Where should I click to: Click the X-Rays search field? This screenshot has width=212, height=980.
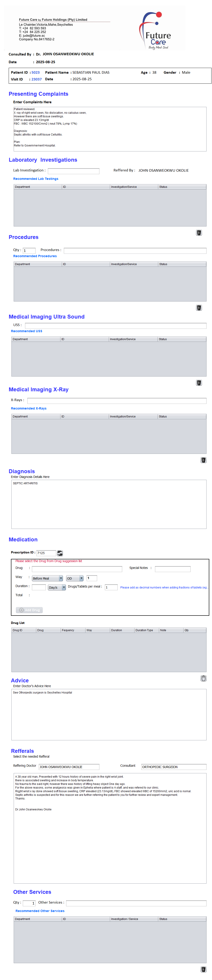117,401
